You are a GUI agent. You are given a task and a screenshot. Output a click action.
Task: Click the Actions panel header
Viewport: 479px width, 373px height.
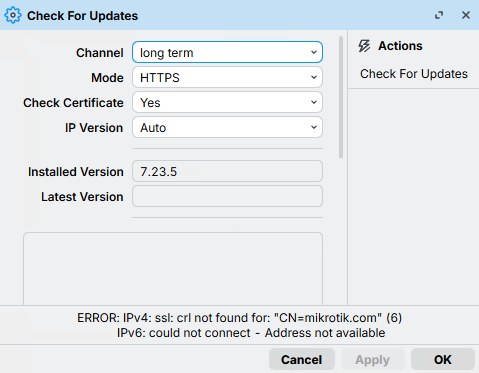click(x=400, y=46)
